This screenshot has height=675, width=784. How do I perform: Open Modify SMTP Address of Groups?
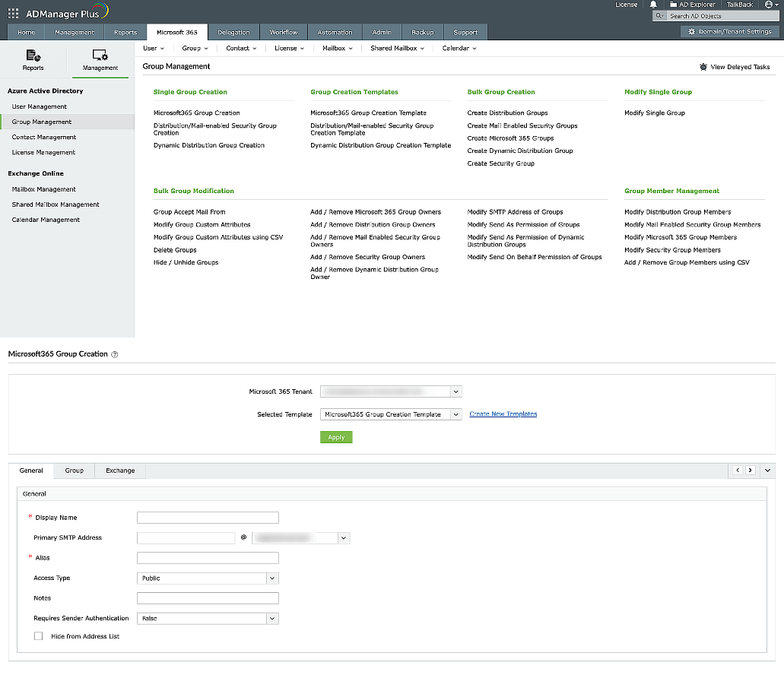[x=515, y=212]
